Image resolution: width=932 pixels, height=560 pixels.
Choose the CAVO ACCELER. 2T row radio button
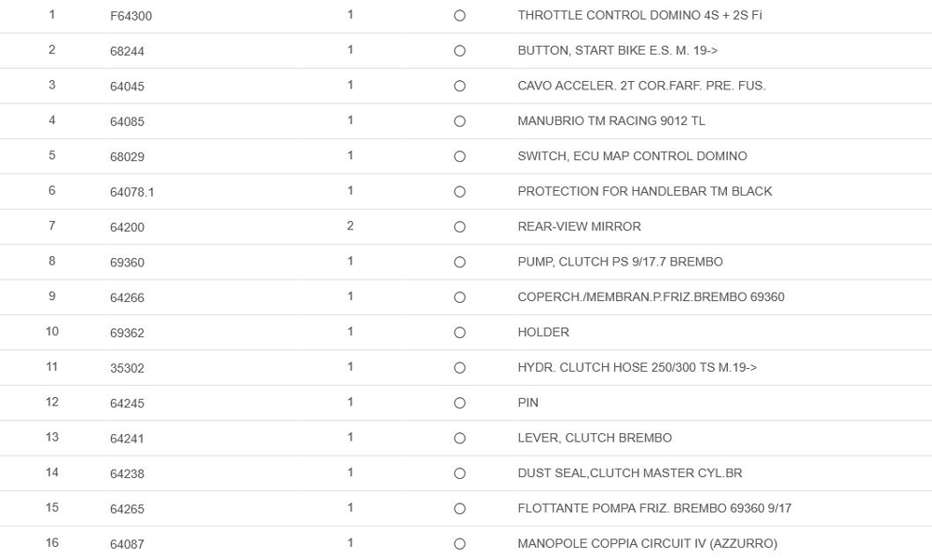[x=459, y=87]
